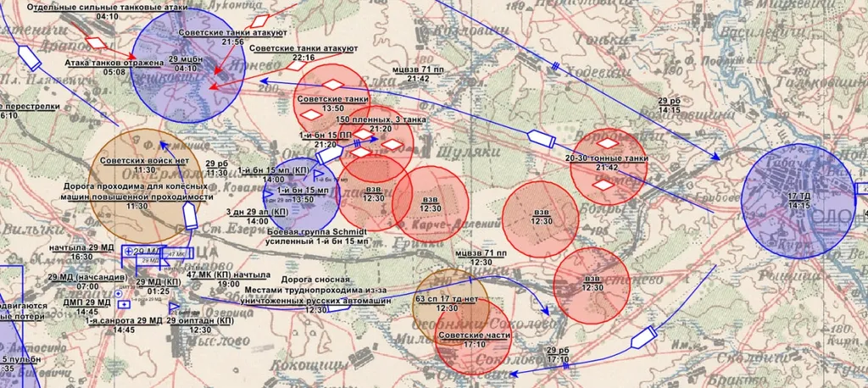Viewport: 868px width, 388px height.
Task: Select the 29 рб 17:10 label
Action: click(x=558, y=355)
